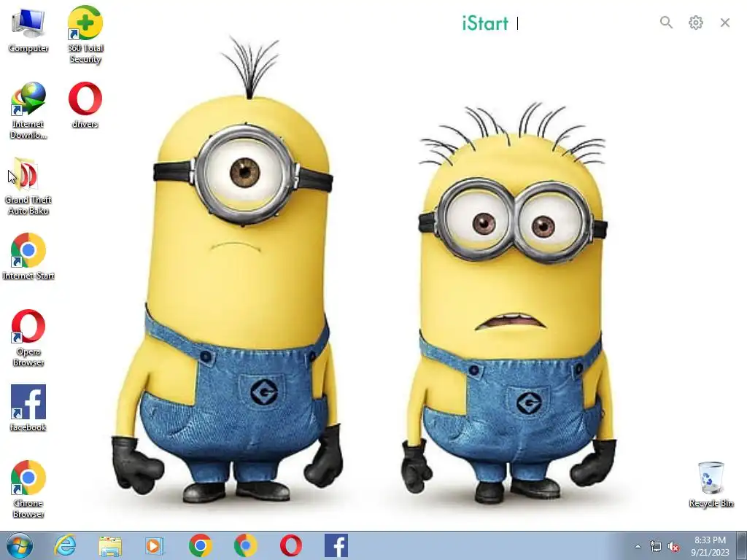Screen dimensions: 747x560
Task: Open the clock showing 8:33 PM
Action: click(x=711, y=546)
